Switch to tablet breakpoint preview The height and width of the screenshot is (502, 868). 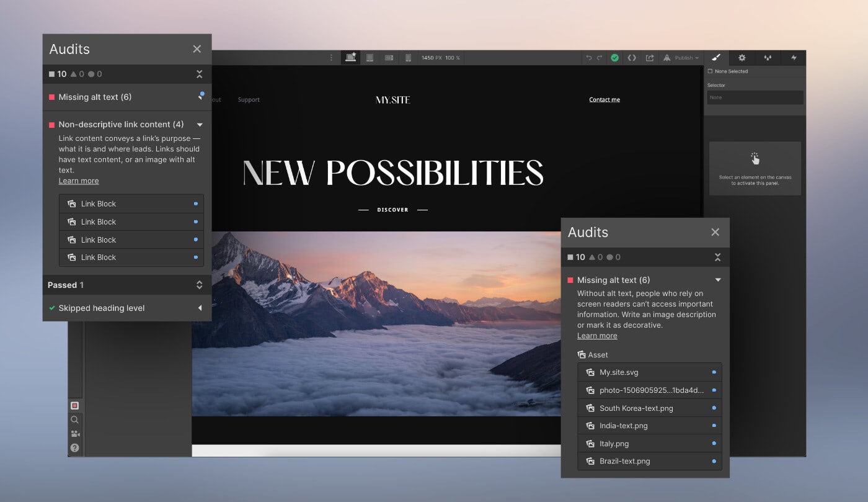[370, 57]
